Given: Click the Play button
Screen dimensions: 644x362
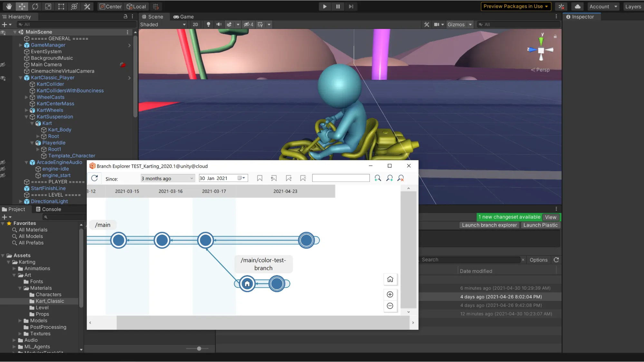Looking at the screenshot, I should click(x=324, y=6).
